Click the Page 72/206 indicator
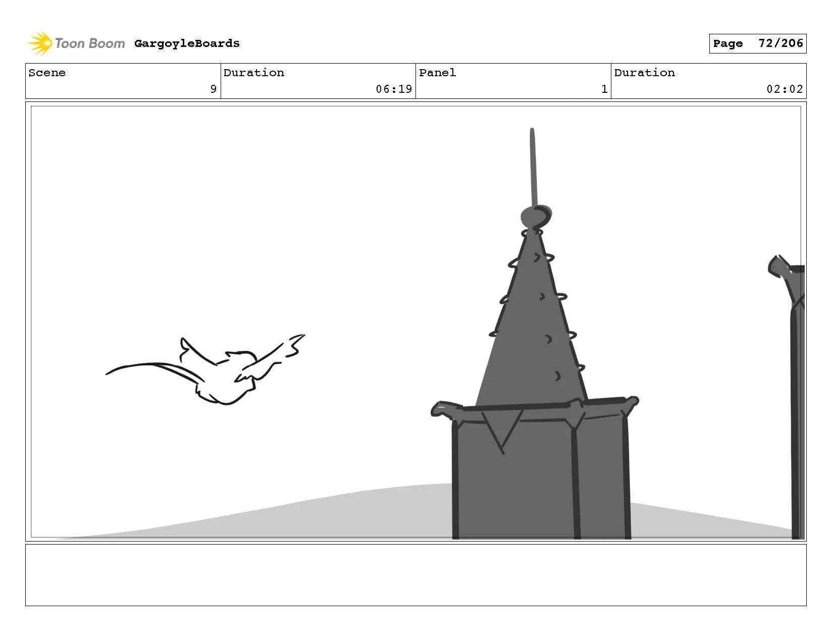Screen dimensions: 832x644 click(757, 43)
